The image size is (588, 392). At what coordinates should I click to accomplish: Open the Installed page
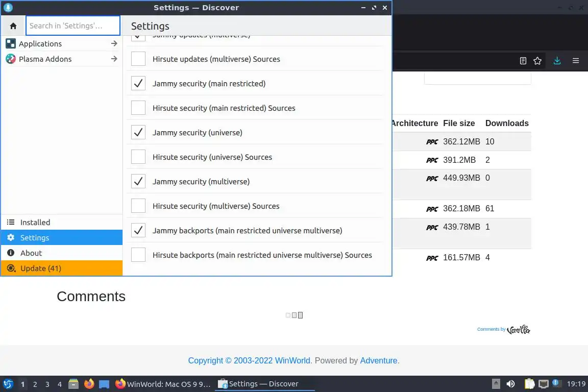coord(62,223)
